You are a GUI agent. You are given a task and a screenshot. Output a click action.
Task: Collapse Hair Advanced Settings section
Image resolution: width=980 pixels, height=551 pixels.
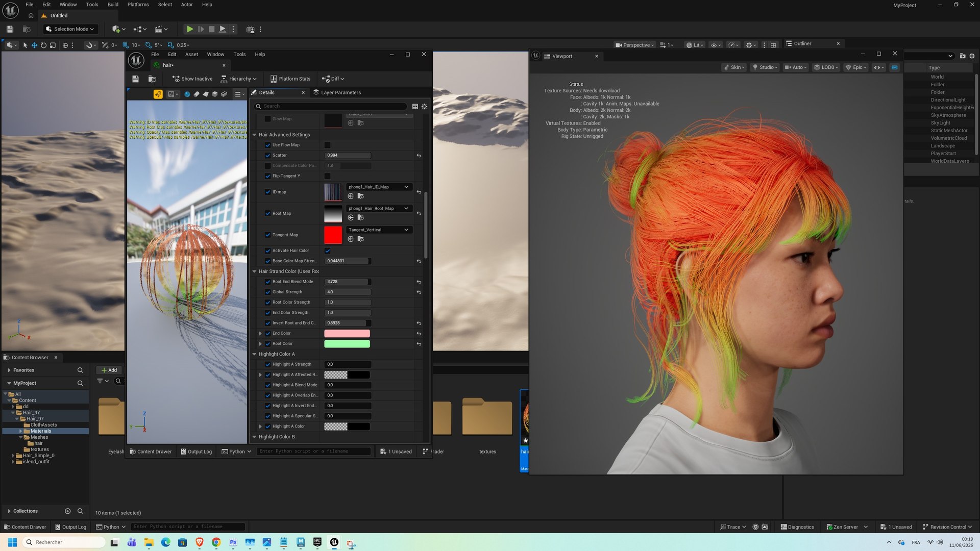pos(255,135)
